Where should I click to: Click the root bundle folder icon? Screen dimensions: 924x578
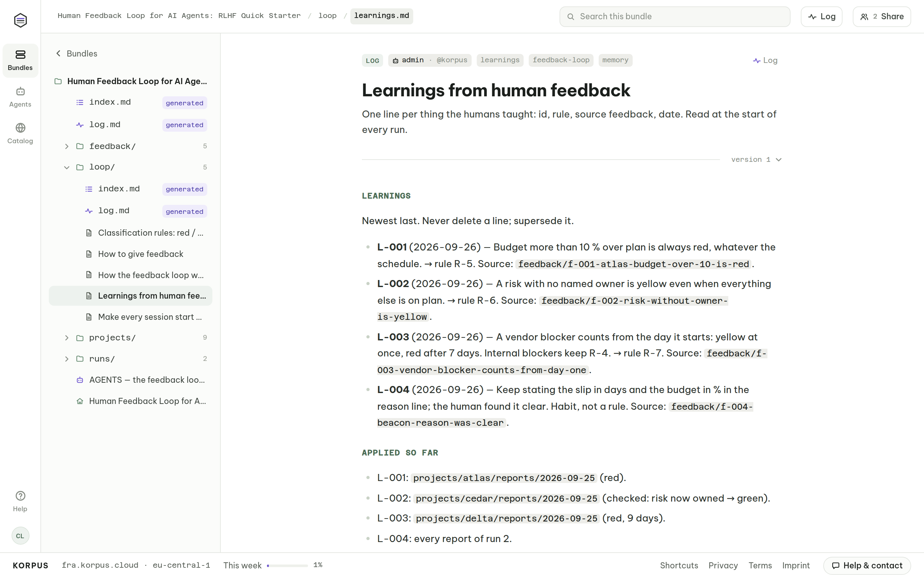click(x=58, y=82)
